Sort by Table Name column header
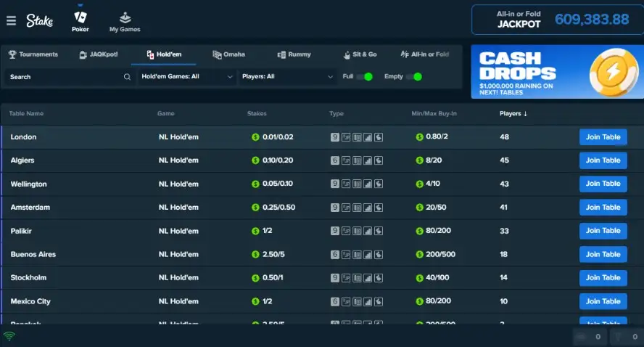The height and width of the screenshot is (347, 644). [26, 113]
